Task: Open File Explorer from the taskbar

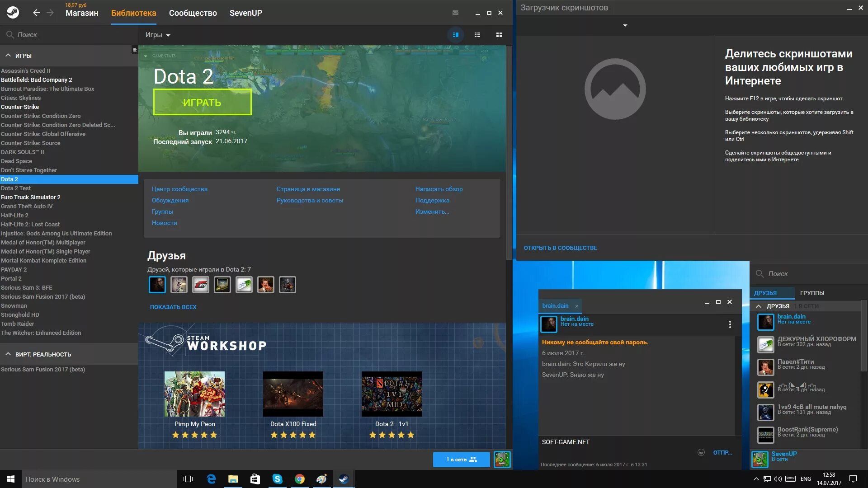Action: [x=233, y=479]
